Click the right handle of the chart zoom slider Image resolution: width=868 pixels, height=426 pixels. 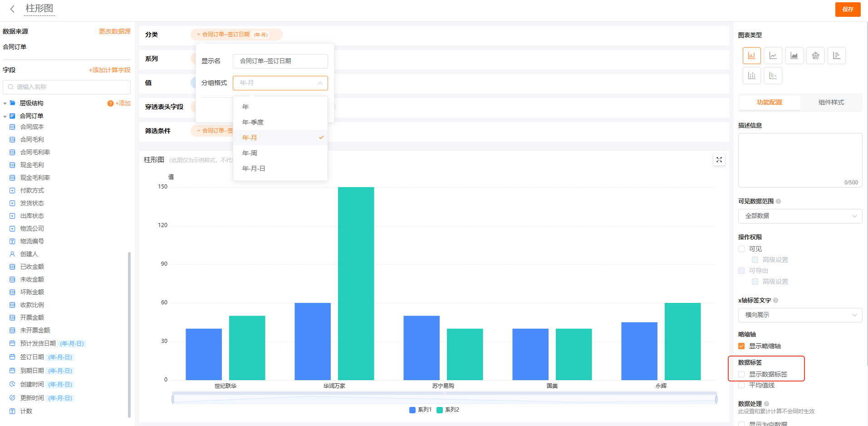coord(716,399)
